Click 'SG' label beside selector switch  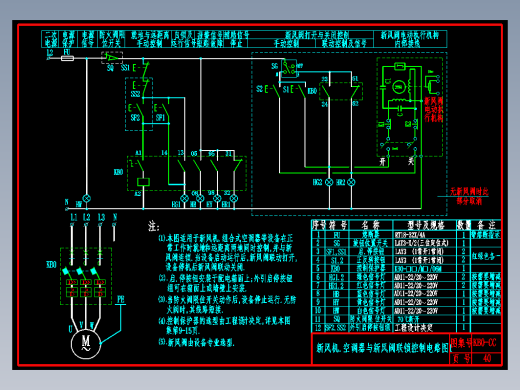(274, 66)
